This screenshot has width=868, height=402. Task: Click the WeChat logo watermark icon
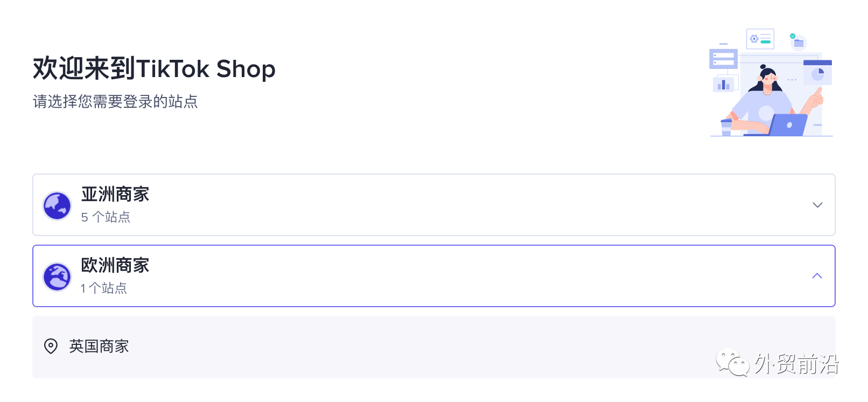point(732,362)
